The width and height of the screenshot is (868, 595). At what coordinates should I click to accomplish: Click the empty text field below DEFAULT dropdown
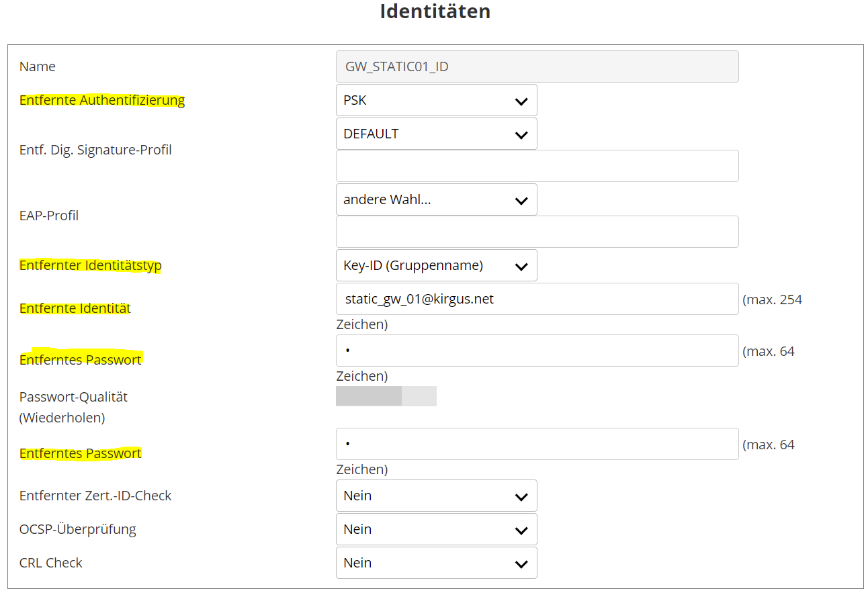(537, 166)
